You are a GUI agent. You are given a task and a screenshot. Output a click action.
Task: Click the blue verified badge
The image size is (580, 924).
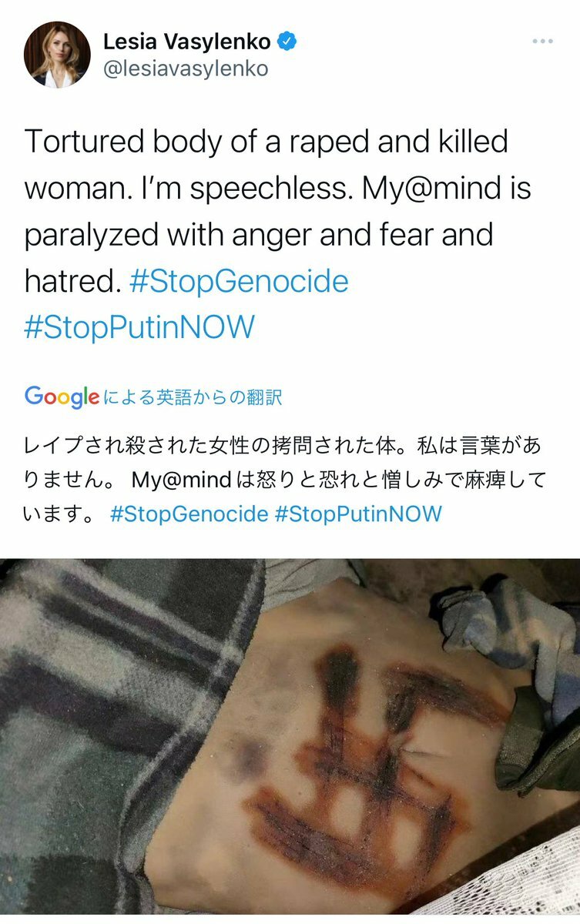pos(287,41)
